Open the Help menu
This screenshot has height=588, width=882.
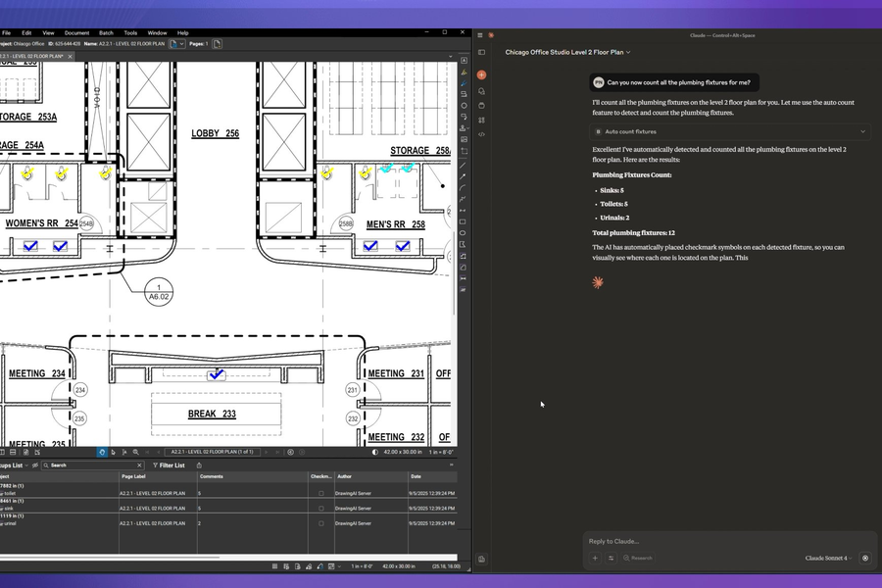coord(183,33)
